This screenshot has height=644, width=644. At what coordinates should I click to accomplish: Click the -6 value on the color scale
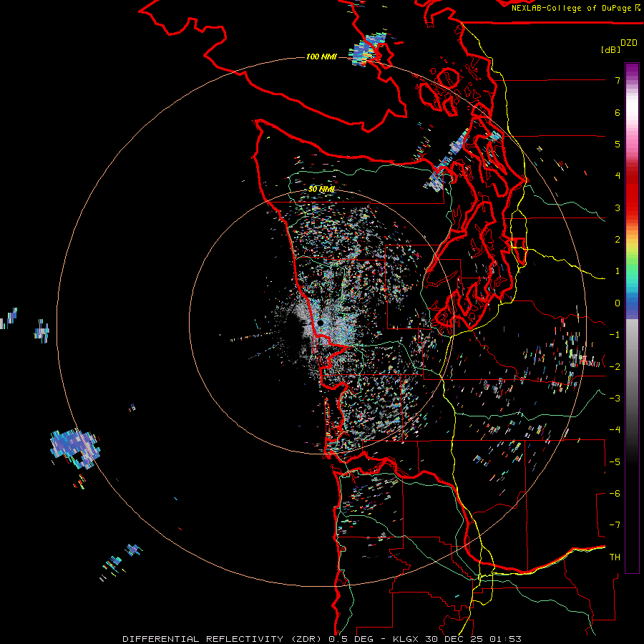pos(615,493)
